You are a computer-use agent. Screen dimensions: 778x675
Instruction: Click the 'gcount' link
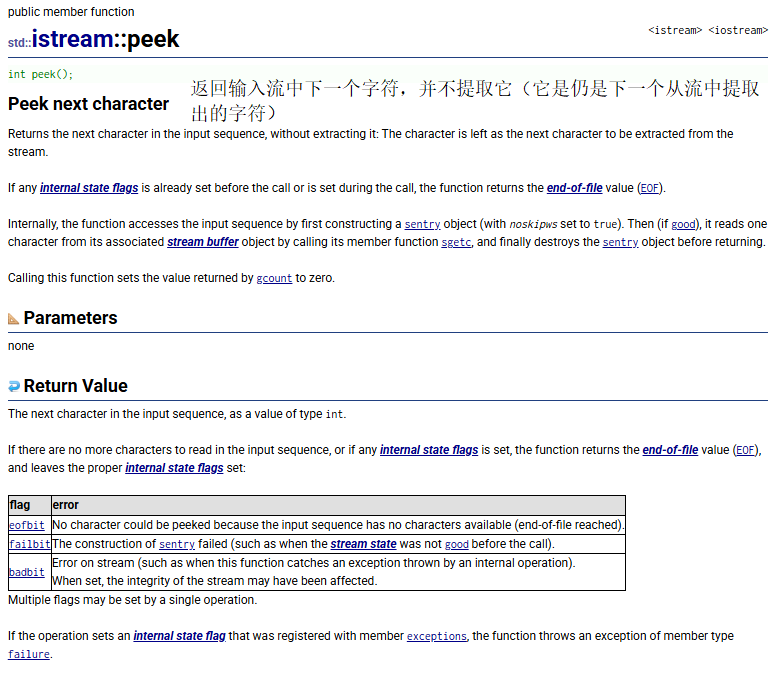(274, 278)
